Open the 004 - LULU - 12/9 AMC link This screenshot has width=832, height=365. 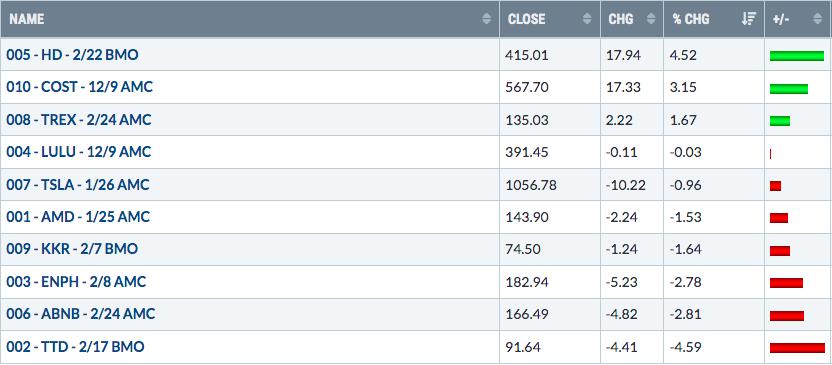79,152
